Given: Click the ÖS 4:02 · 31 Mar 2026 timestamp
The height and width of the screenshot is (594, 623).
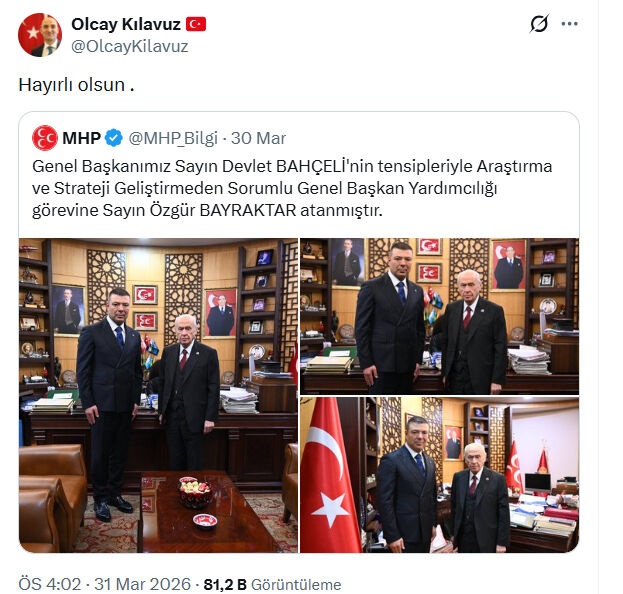Looking at the screenshot, I should click(x=104, y=584).
